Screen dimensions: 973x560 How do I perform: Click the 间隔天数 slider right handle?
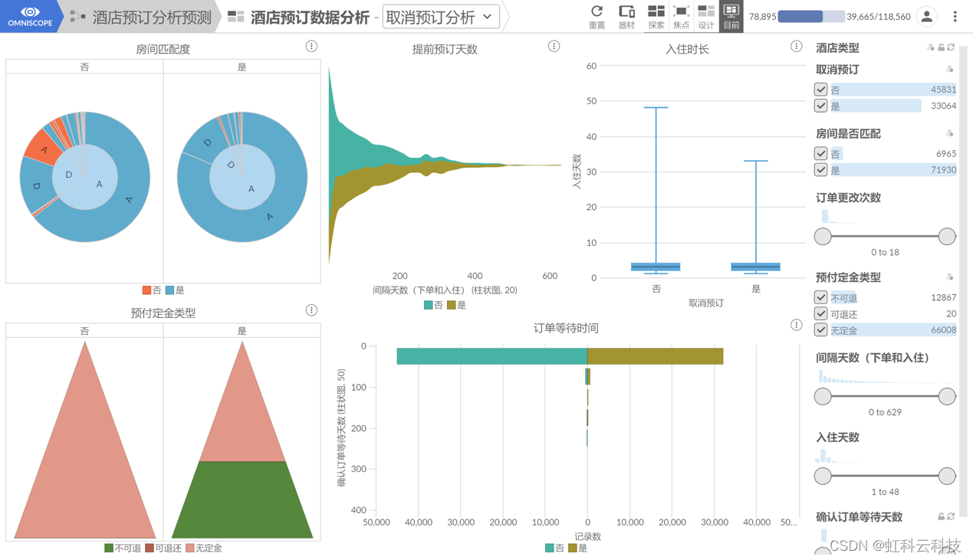[x=947, y=396]
